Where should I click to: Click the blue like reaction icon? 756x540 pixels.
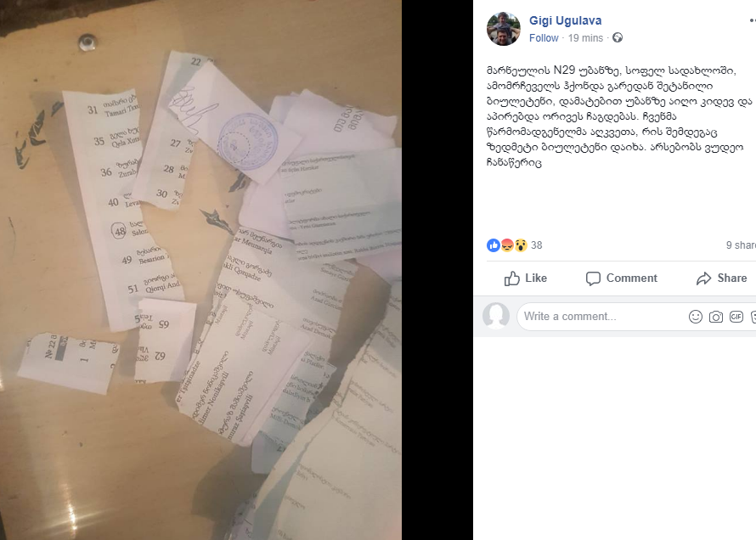[494, 245]
